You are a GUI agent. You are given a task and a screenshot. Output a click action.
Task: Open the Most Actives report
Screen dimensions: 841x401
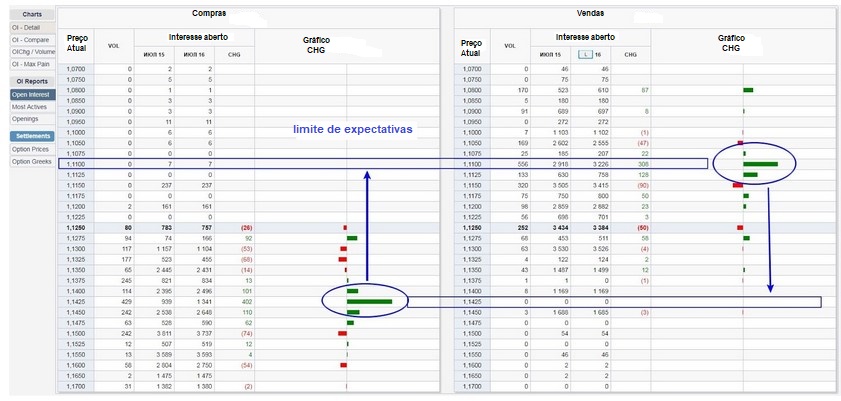click(32, 106)
